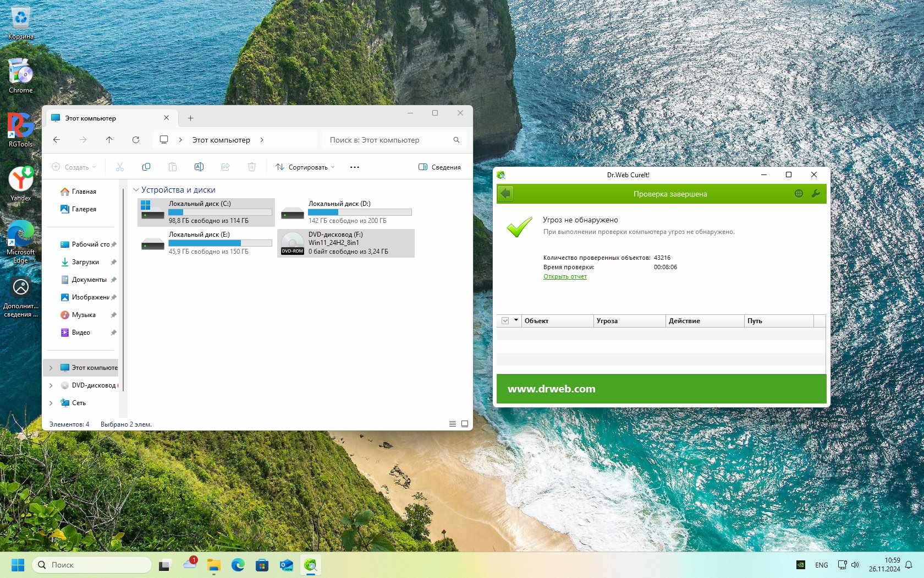
Task: Click the Explorer refresh button
Action: [x=136, y=140]
